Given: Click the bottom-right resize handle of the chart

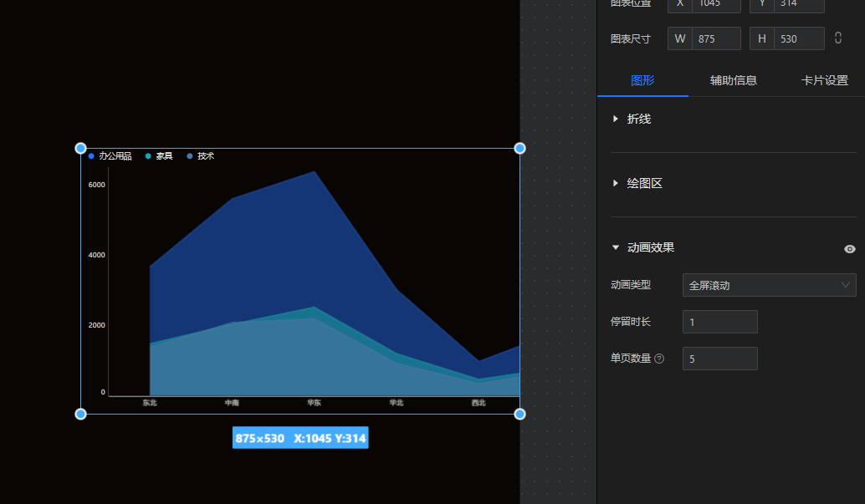Looking at the screenshot, I should [520, 414].
